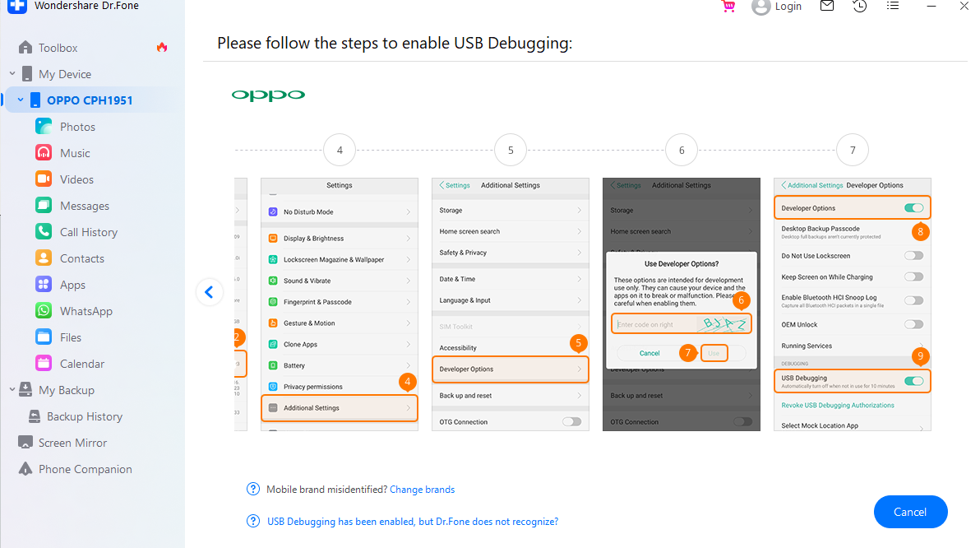
Task: Click the Videos icon
Action: pos(44,179)
